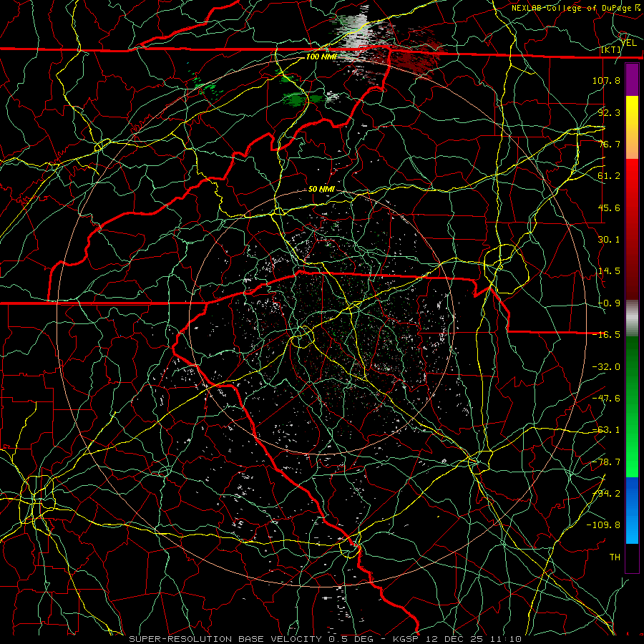
Task: Select the -0.9 legend value
Action: [609, 303]
